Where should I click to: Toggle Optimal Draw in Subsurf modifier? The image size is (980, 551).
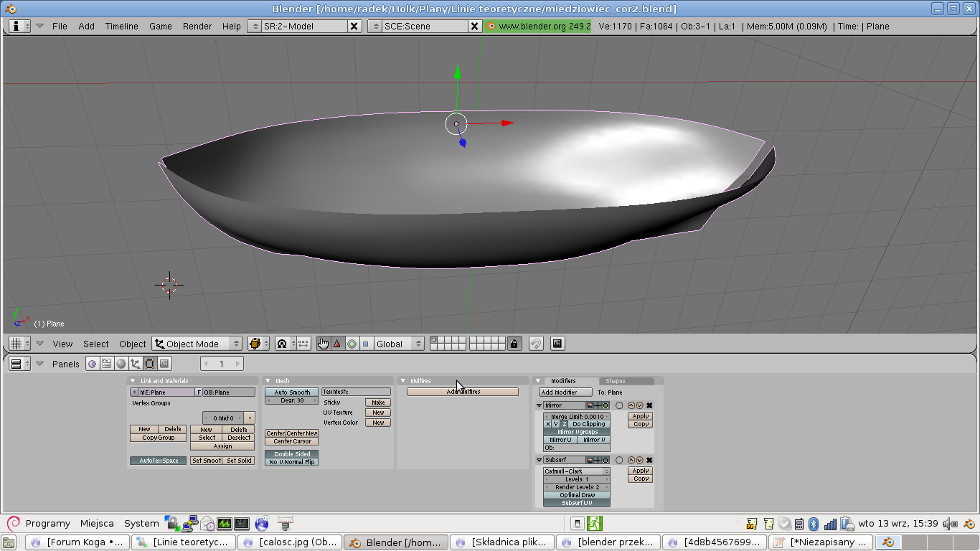(577, 495)
